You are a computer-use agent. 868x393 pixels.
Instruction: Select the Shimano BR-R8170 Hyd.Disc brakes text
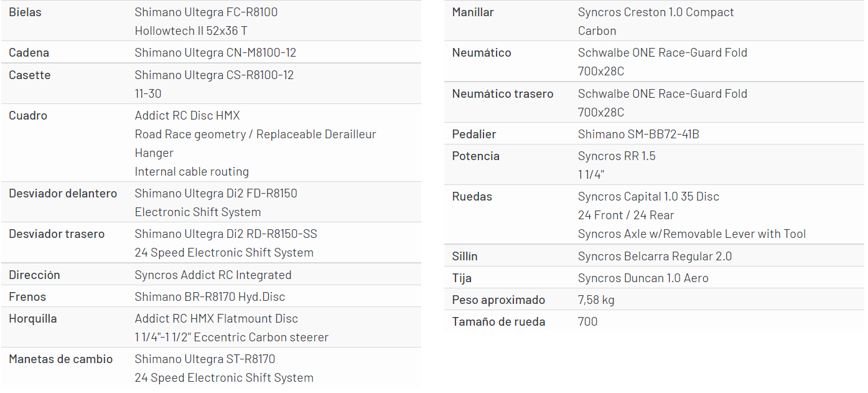click(210, 296)
